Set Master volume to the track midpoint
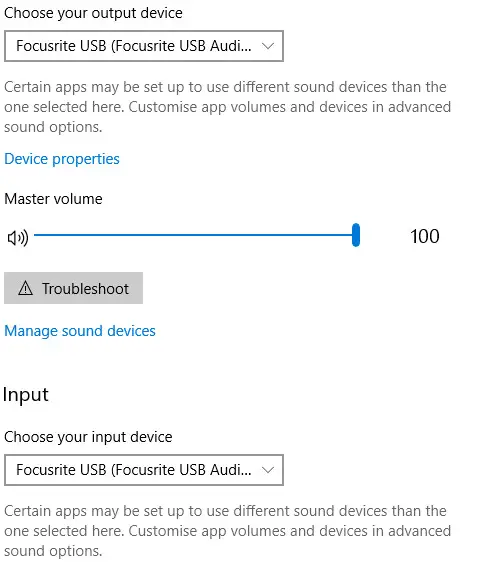480x565 pixels. coord(195,235)
